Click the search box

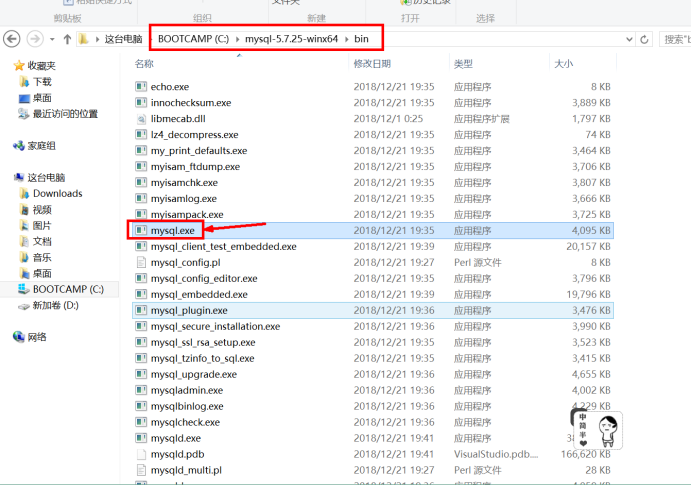[x=675, y=39]
